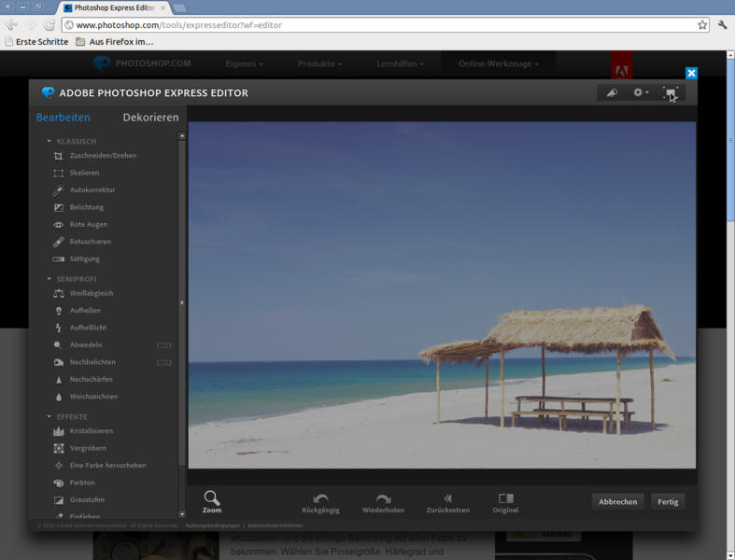Pick the Retuschieren bandage tool icon
Viewport: 735px width, 560px height.
coord(58,242)
